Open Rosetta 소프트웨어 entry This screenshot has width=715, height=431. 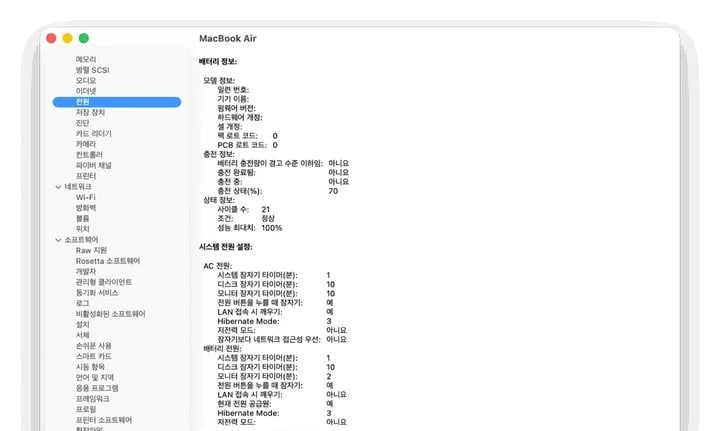pyautogui.click(x=108, y=261)
